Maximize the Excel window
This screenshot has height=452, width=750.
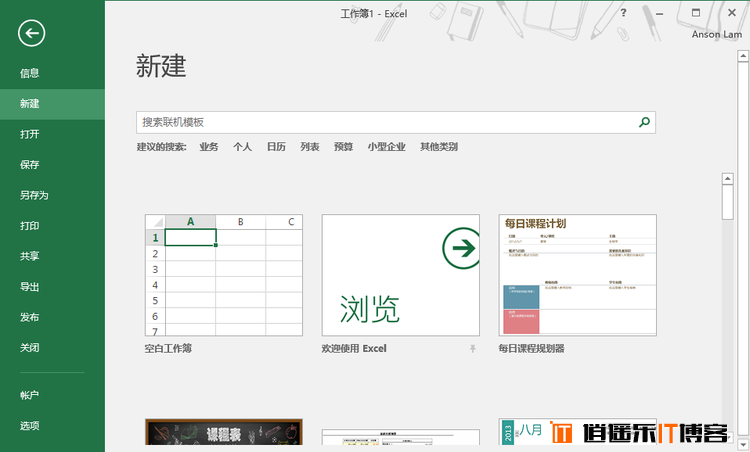pyautogui.click(x=696, y=13)
